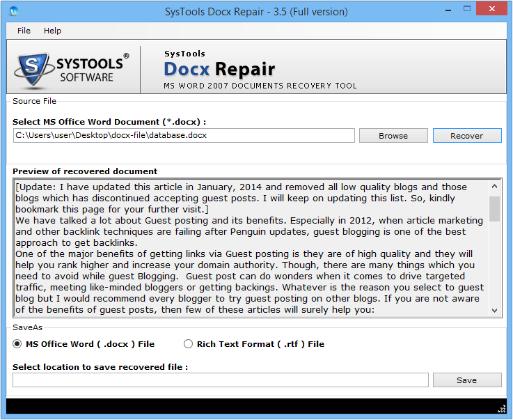This screenshot has height=420, width=513.
Task: Click the preview scrollbar down arrow
Action: click(495, 311)
